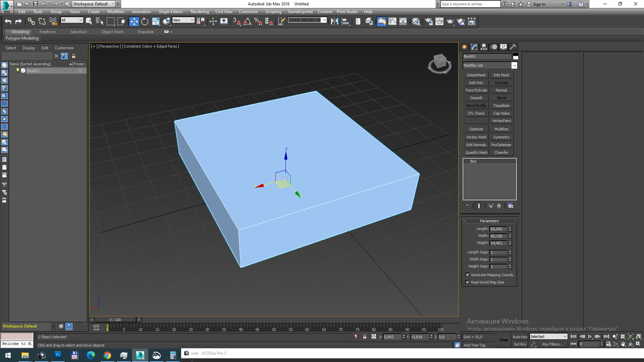The width and height of the screenshot is (644, 362).
Task: Open the Modifier List dropdown
Action: 490,65
